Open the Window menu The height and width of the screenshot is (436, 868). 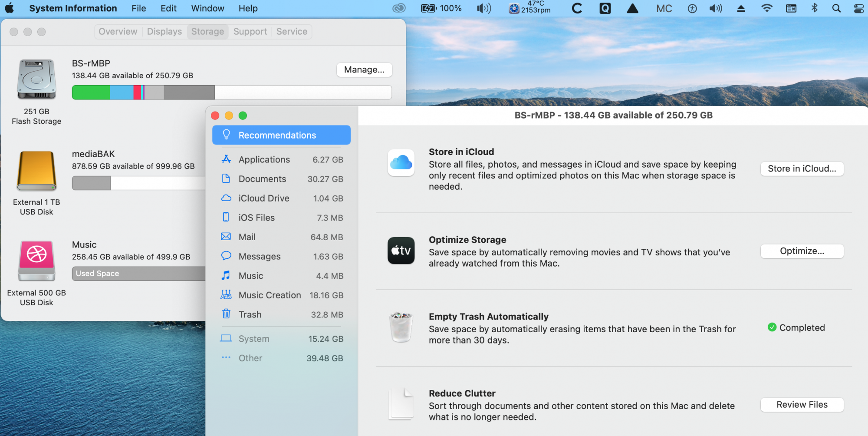pos(207,8)
